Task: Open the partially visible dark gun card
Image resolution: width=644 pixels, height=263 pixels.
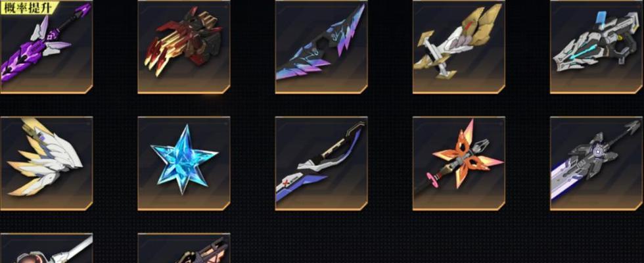Action: (183, 249)
